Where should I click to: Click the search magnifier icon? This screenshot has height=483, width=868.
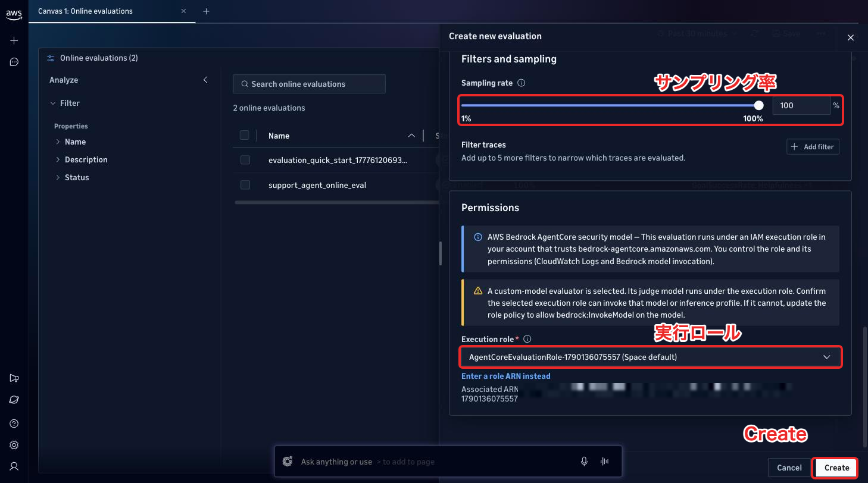point(245,84)
